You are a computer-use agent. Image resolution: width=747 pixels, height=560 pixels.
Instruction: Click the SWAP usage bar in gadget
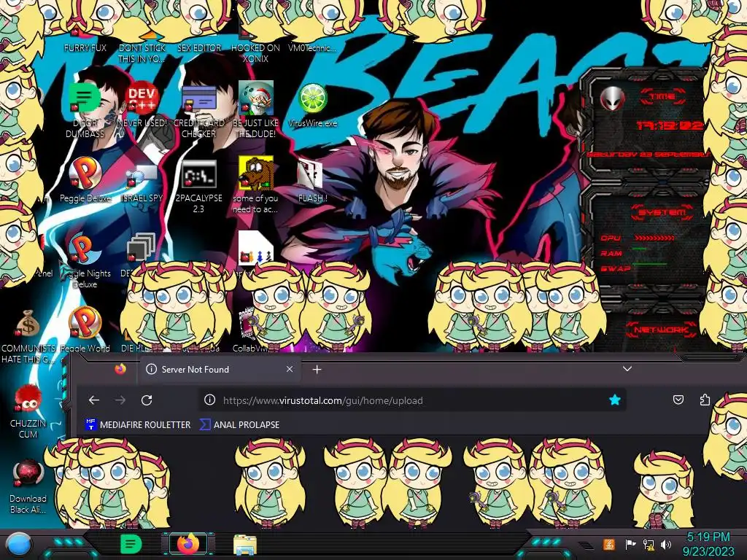650,264
